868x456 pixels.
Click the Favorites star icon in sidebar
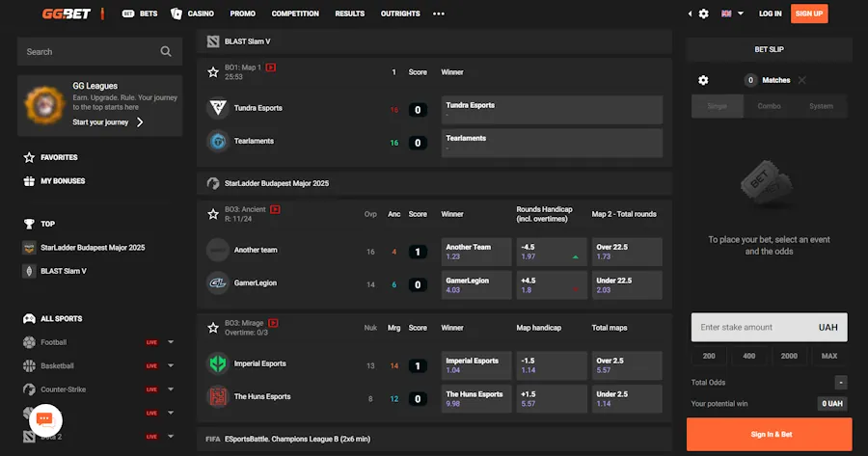pyautogui.click(x=29, y=157)
